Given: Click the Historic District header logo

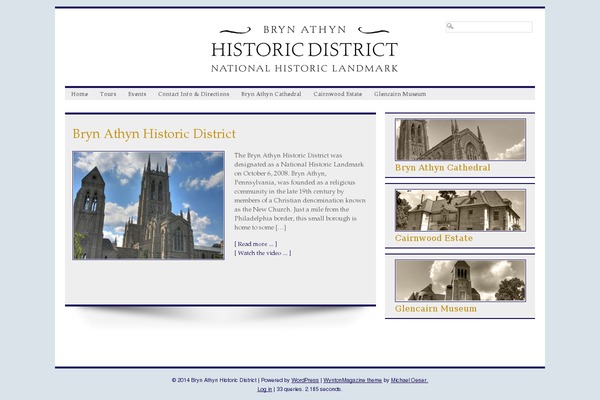Looking at the screenshot, I should tap(305, 49).
